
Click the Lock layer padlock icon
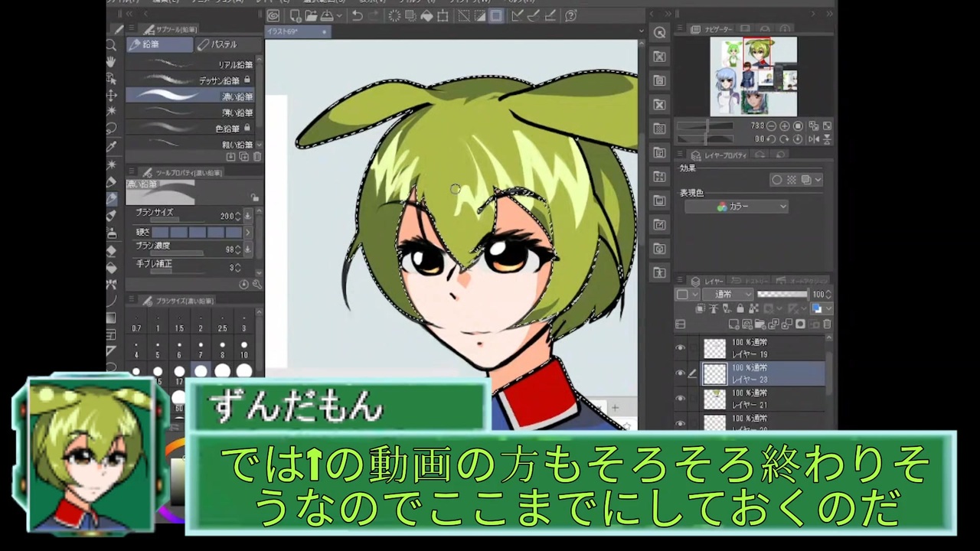pos(740,308)
